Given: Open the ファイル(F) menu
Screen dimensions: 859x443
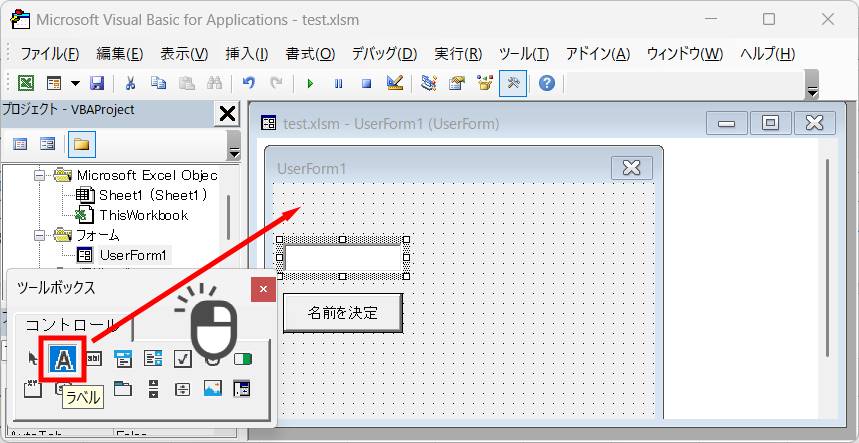Looking at the screenshot, I should [x=50, y=54].
